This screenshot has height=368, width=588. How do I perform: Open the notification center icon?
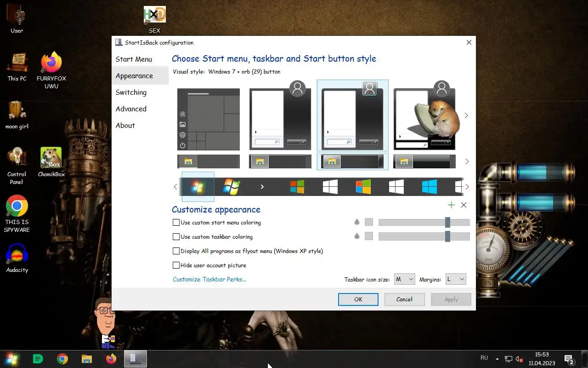[x=569, y=359]
